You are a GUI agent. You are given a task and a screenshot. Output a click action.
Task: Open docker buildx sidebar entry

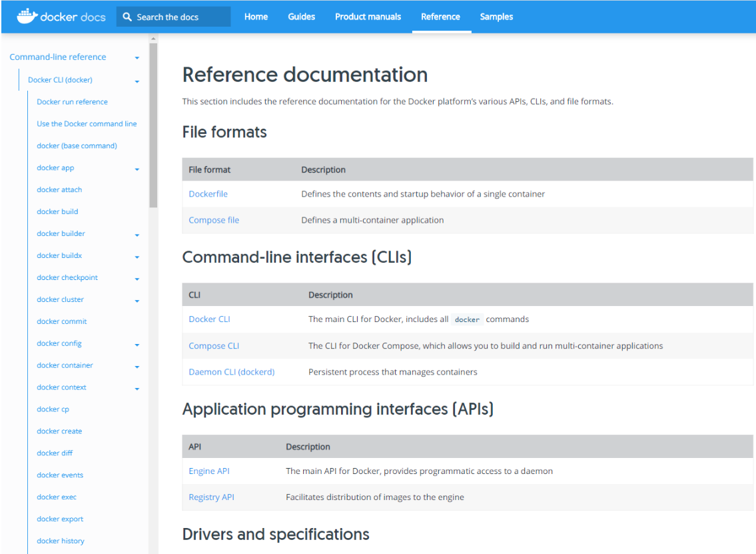[59, 255]
